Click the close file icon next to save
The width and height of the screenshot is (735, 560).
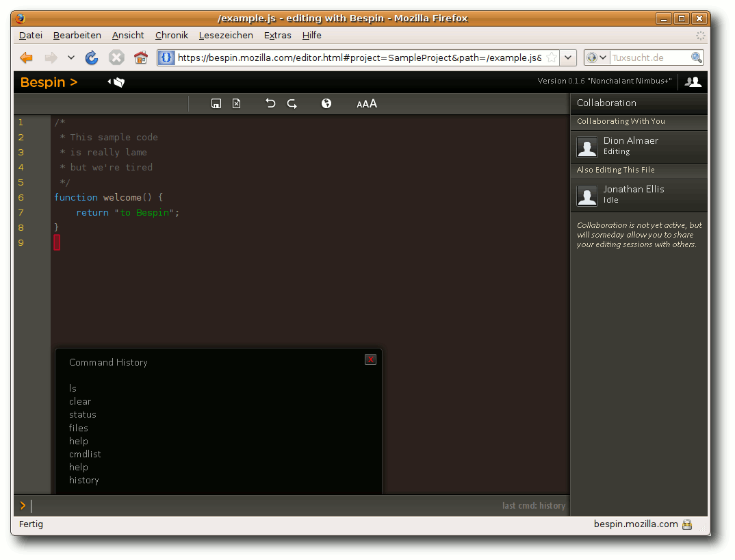(x=236, y=103)
